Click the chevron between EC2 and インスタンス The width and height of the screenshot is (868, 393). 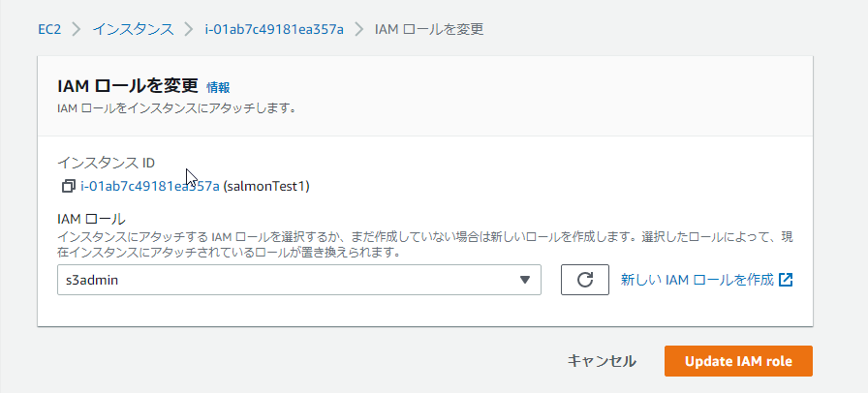coord(77,29)
